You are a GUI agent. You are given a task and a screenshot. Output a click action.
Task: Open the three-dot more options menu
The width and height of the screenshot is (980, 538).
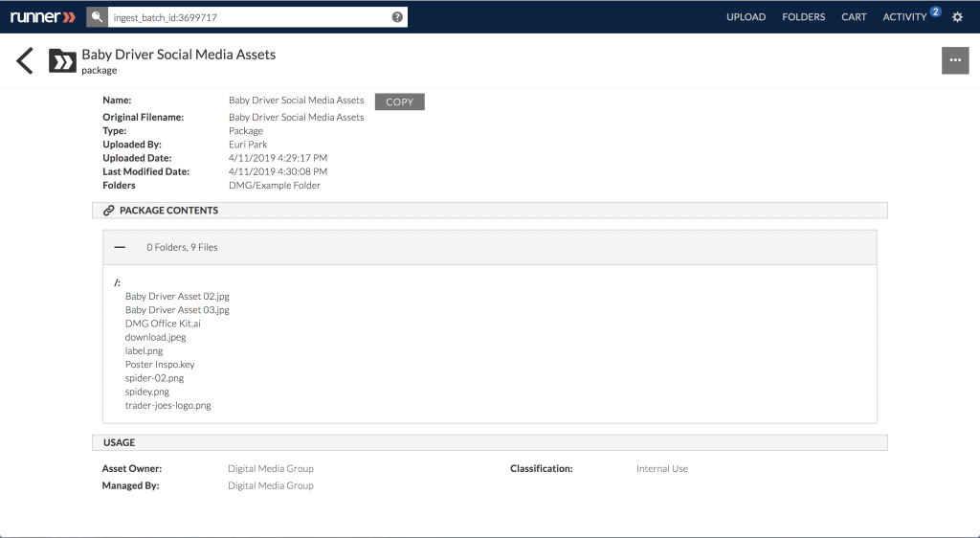point(955,60)
